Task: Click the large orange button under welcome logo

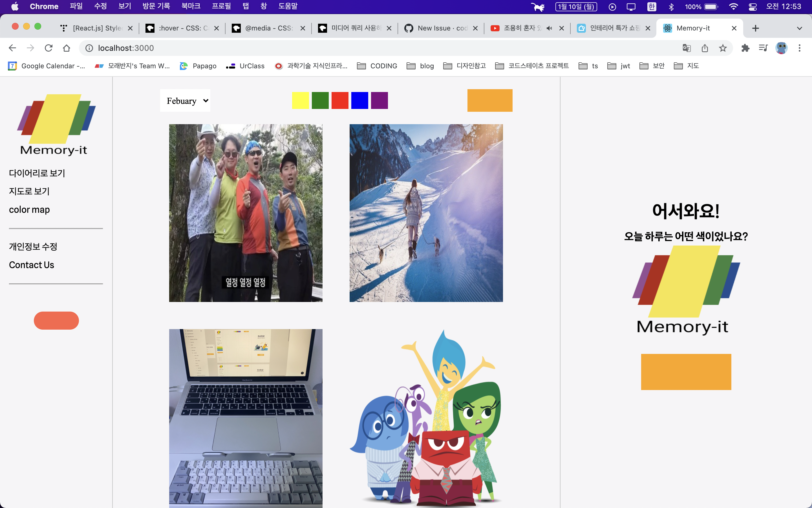Action: coord(686,372)
